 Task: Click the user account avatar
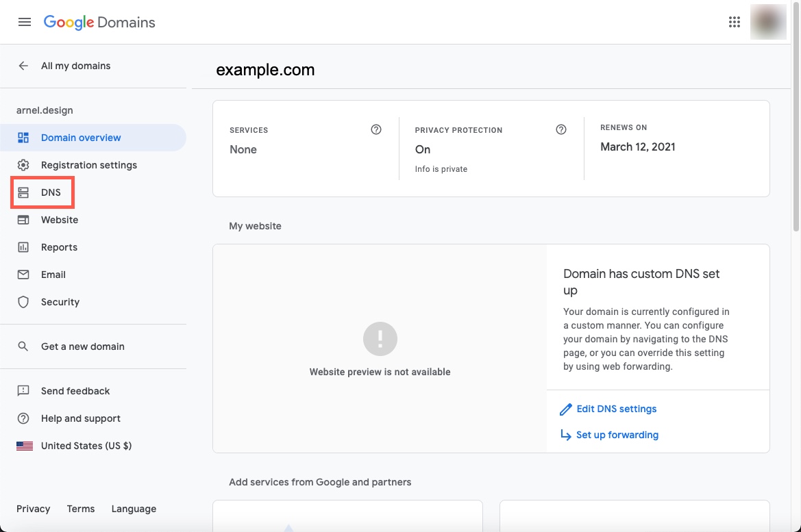coord(767,22)
